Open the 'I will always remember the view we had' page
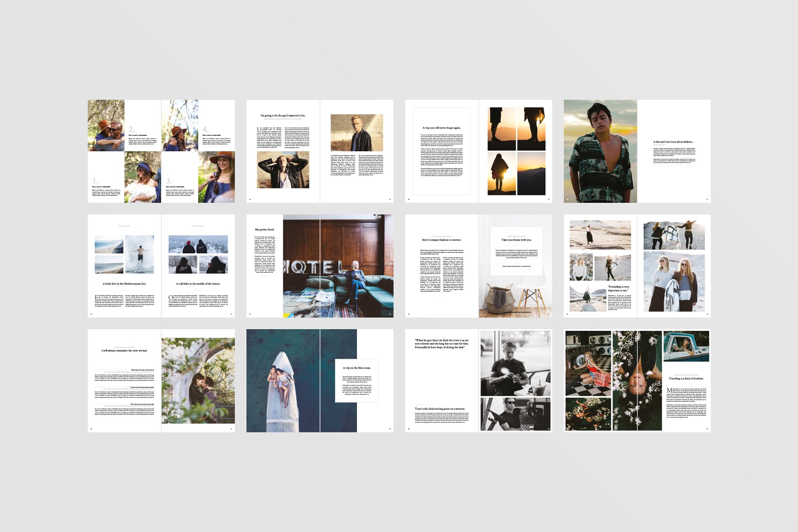The height and width of the screenshot is (532, 798). pyautogui.click(x=124, y=351)
